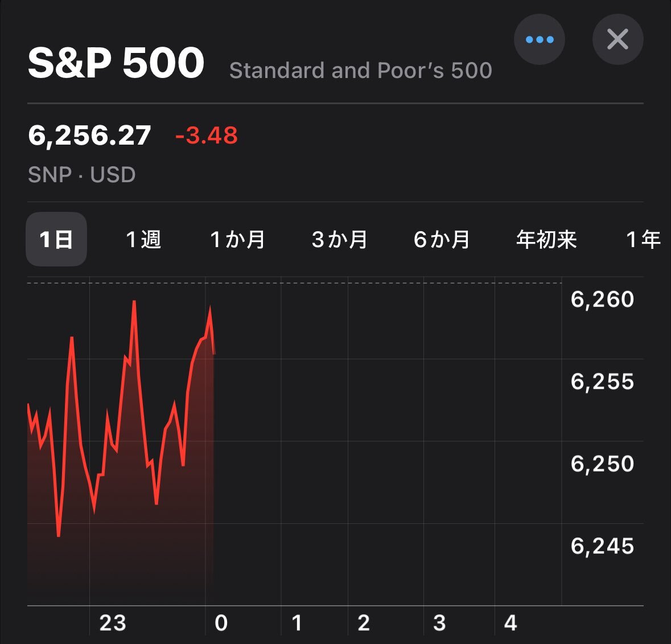Tap the 6,256.27 current price

[x=89, y=136]
